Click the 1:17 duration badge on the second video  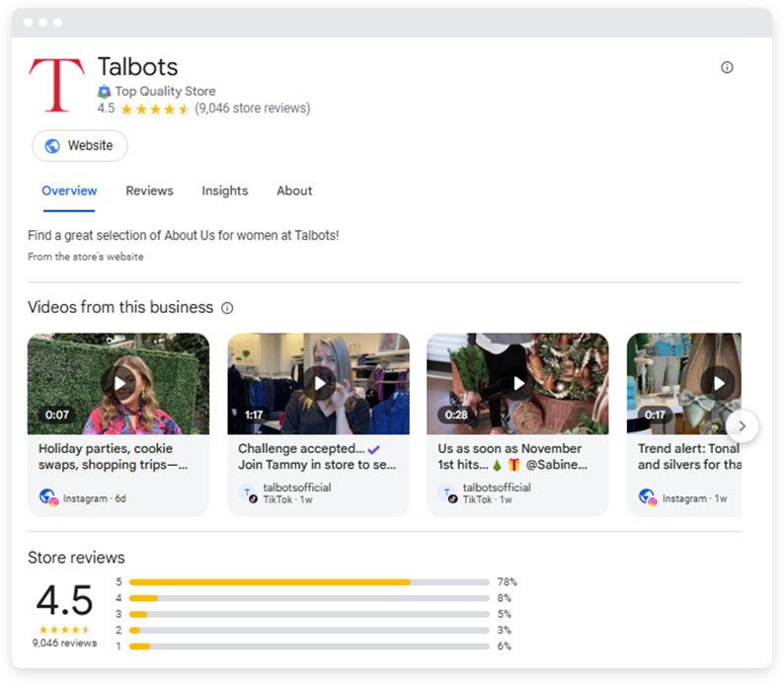click(x=254, y=415)
